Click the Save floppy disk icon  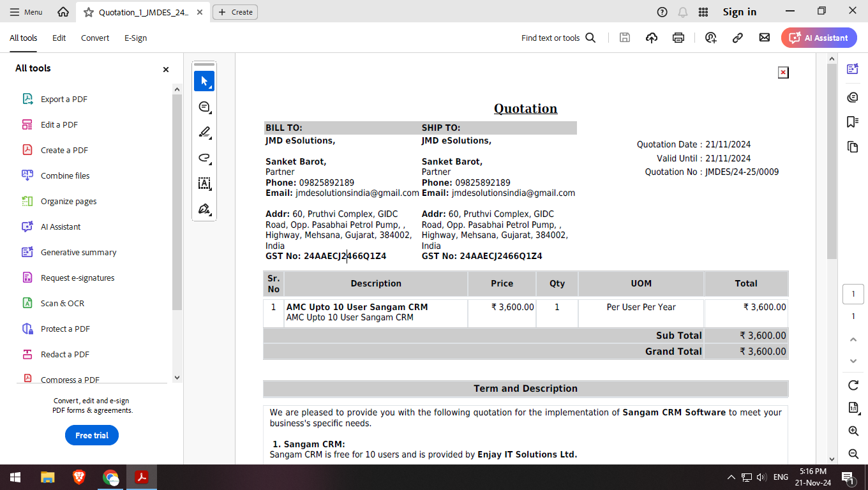[x=625, y=38]
